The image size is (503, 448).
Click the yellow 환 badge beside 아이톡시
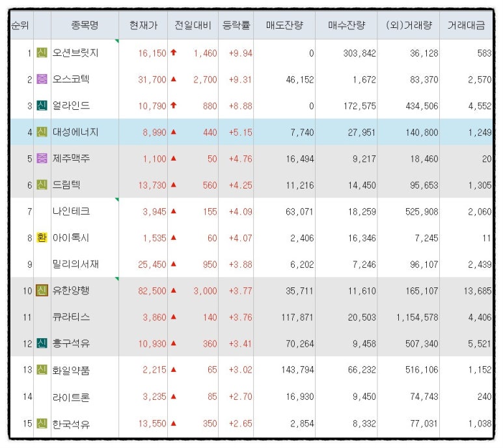point(42,237)
